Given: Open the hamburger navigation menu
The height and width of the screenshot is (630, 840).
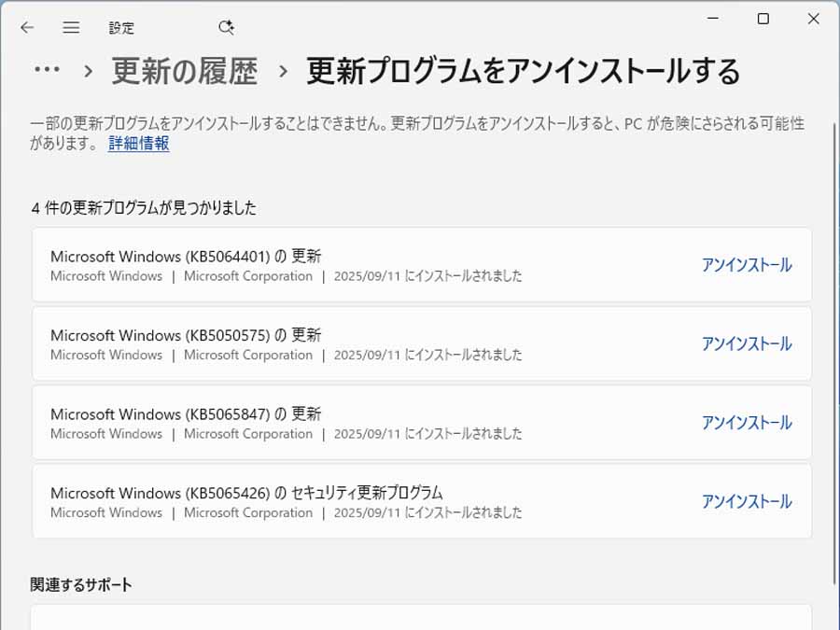Looking at the screenshot, I should tap(71, 27).
